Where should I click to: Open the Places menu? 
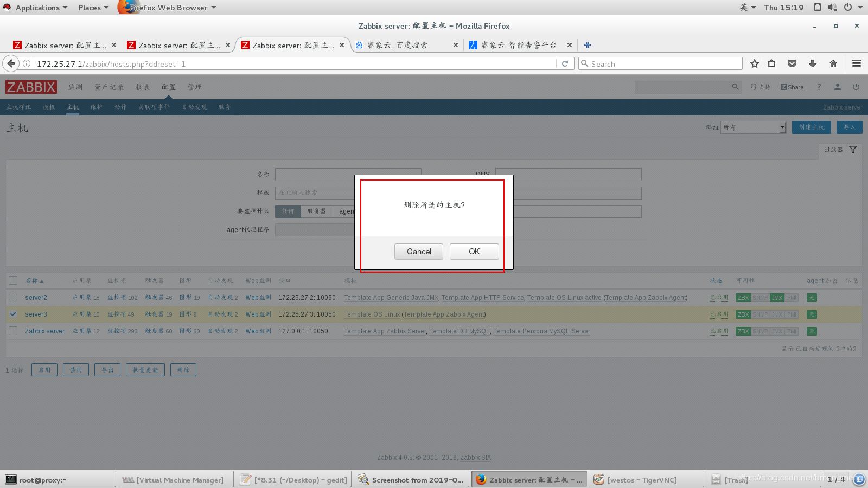[x=93, y=8]
